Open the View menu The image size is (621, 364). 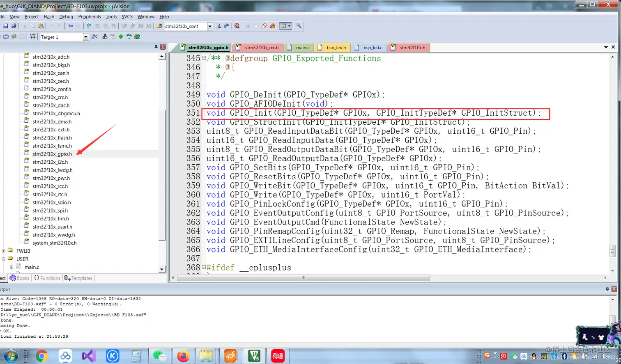(14, 17)
